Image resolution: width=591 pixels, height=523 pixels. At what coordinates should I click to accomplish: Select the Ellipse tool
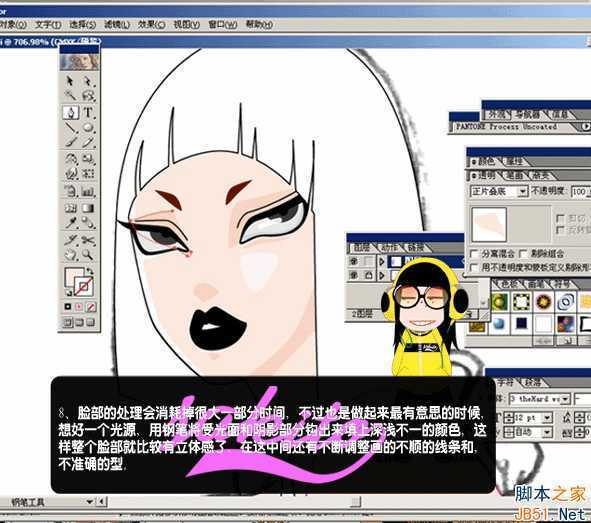[x=88, y=127]
